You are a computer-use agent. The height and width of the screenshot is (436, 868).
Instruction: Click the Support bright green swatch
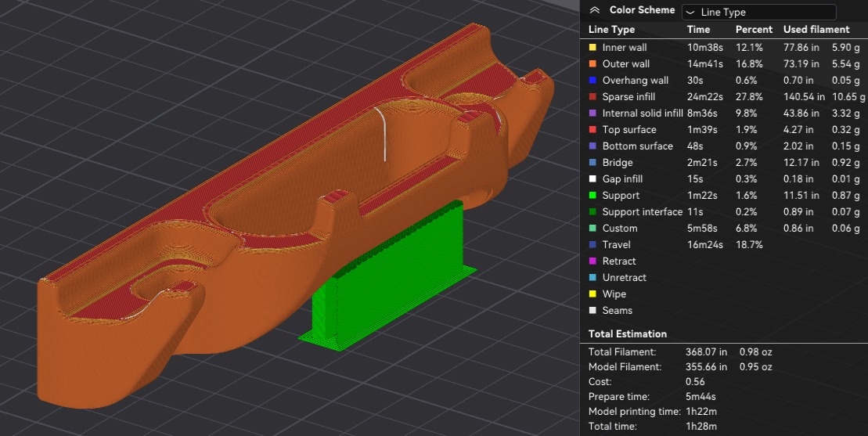point(592,196)
